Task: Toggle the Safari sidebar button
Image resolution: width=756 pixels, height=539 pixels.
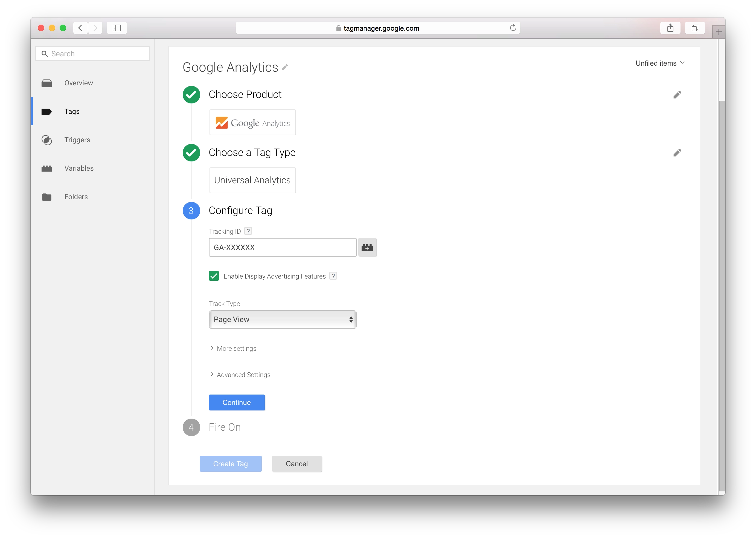Action: point(117,28)
